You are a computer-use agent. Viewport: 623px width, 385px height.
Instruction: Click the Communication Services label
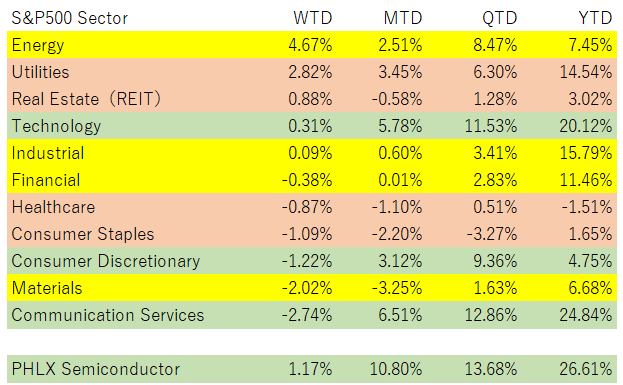[108, 315]
